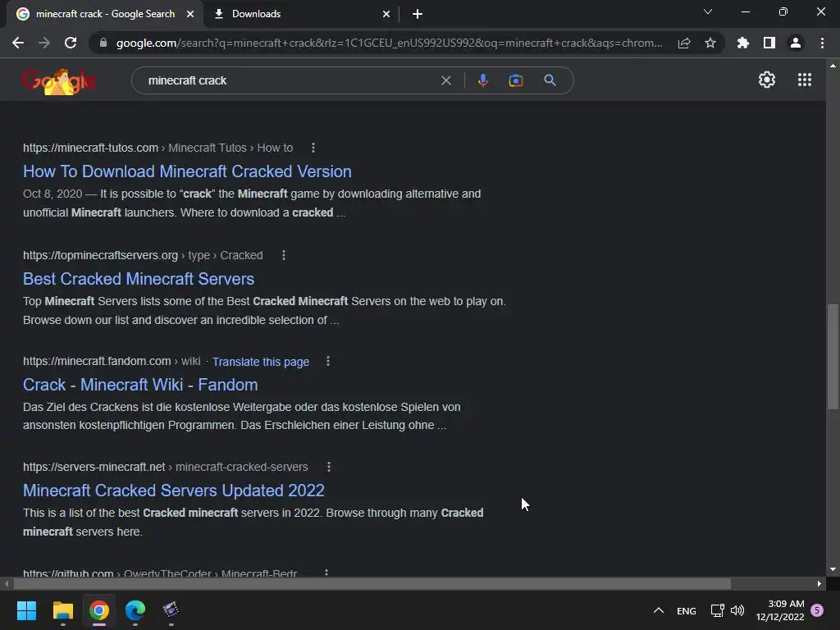Viewport: 840px width, 630px height.
Task: Reload the Google search page
Action: pos(71,43)
